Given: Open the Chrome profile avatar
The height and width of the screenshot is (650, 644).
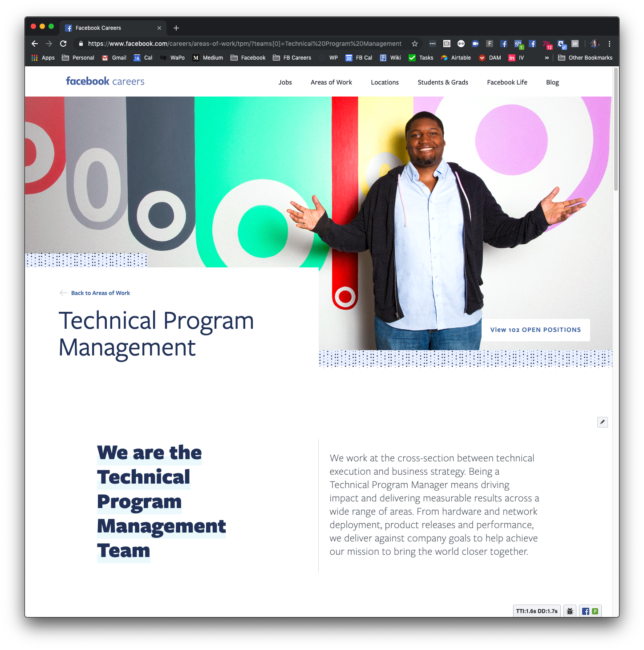Looking at the screenshot, I should coord(595,44).
